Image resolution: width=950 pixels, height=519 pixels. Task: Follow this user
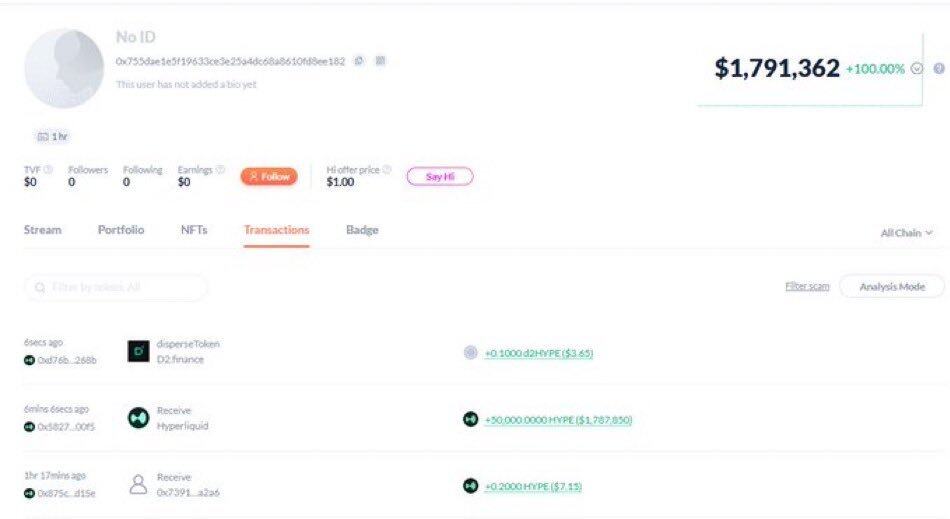coord(269,177)
